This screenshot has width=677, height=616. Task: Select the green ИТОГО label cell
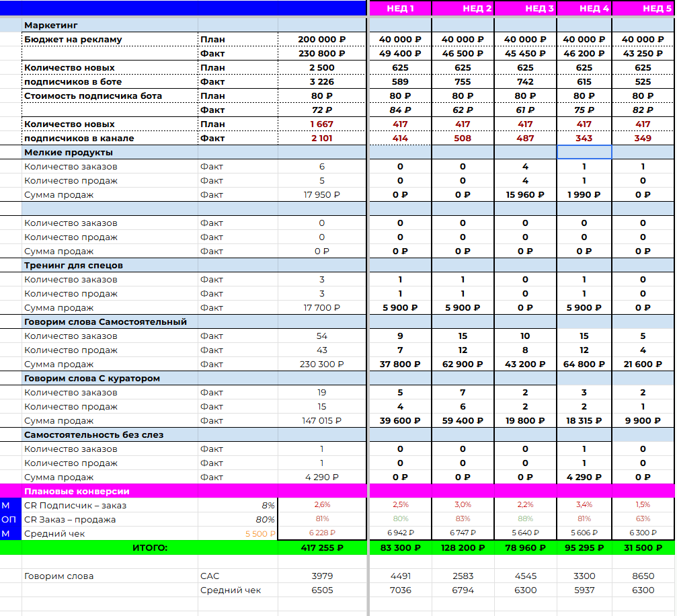coord(150,548)
